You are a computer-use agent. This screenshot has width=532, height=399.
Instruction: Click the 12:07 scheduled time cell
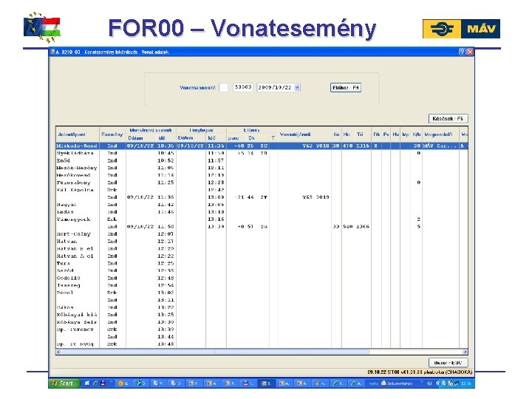(x=166, y=234)
